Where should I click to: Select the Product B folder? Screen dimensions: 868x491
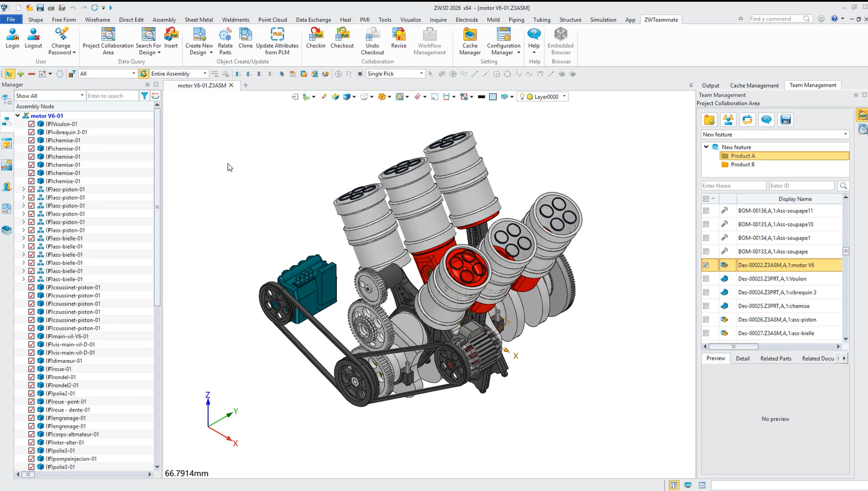(x=742, y=164)
